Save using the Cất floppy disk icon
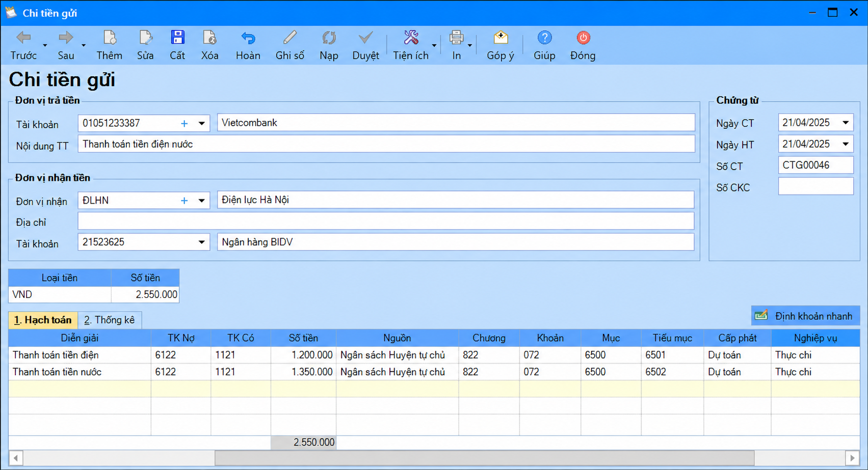 (x=177, y=38)
